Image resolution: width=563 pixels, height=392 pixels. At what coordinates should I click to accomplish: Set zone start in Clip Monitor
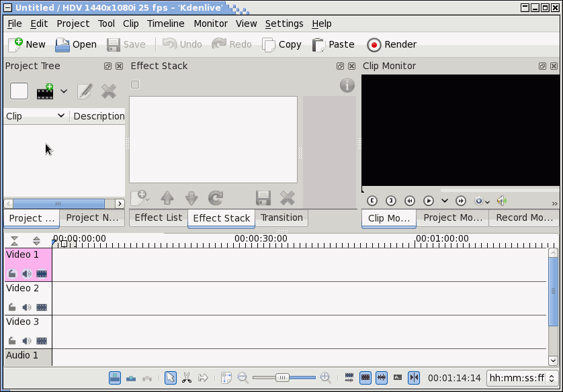pos(372,201)
